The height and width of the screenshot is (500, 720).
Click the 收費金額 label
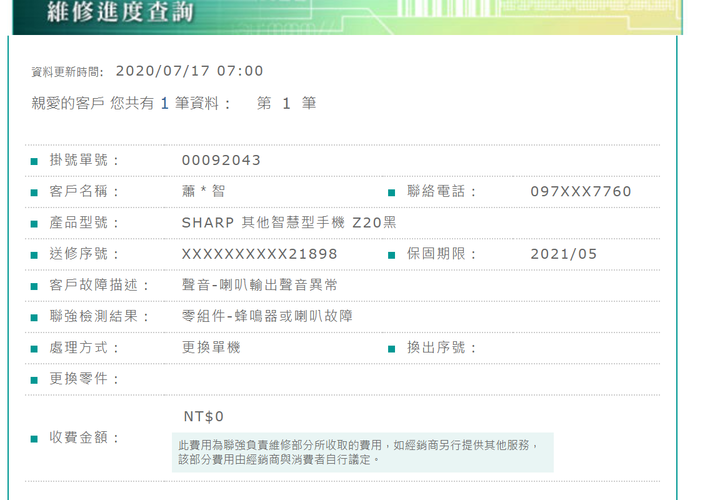(x=84, y=438)
